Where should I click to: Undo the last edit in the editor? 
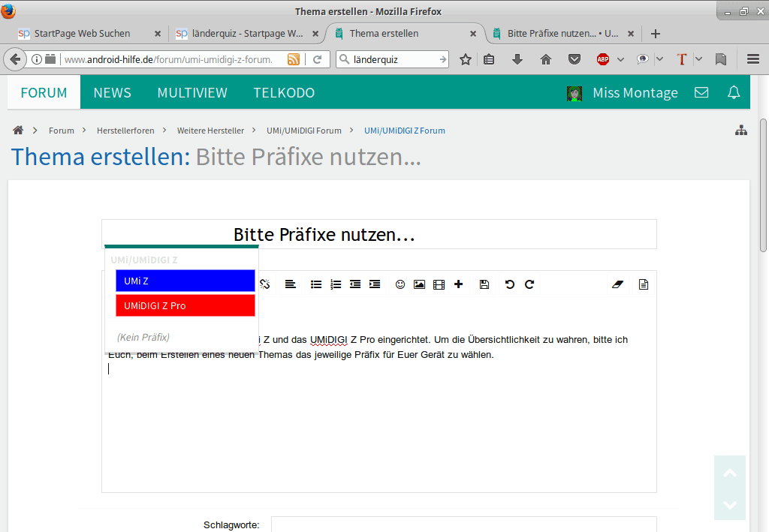510,284
